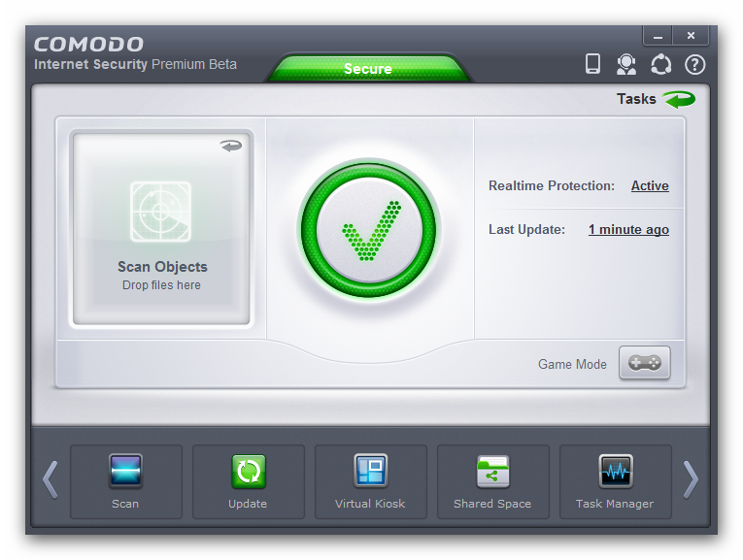Click the Scan Objects drop zone text
Viewport: 743px width, 560px height.
(162, 267)
